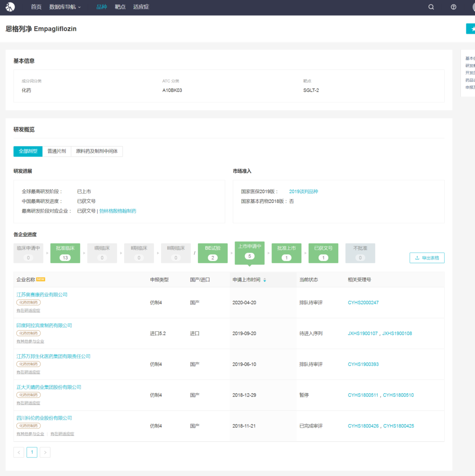This screenshot has height=476, width=475.
Task: Click the 暂停 status cell
Action: (x=304, y=395)
